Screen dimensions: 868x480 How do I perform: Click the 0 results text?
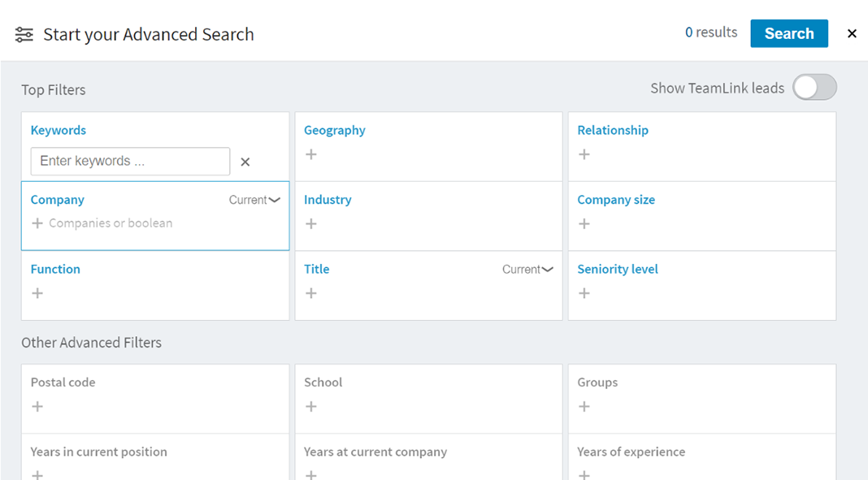click(x=710, y=32)
